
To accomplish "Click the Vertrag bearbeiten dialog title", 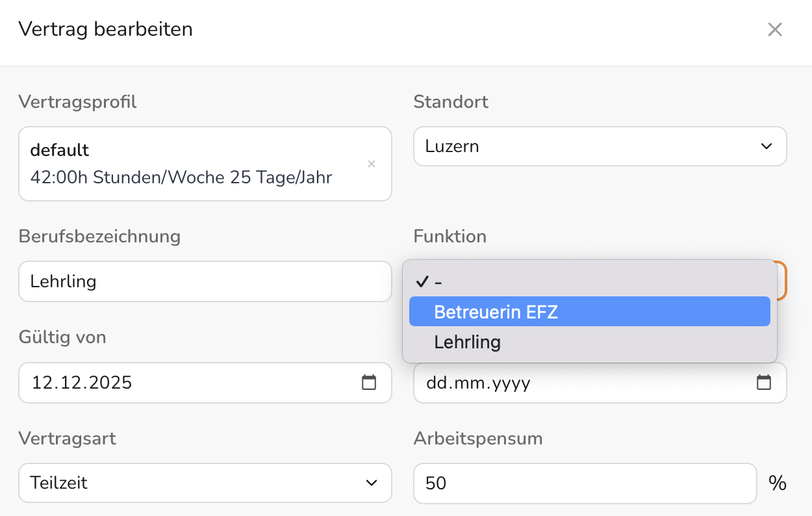I will tap(105, 29).
